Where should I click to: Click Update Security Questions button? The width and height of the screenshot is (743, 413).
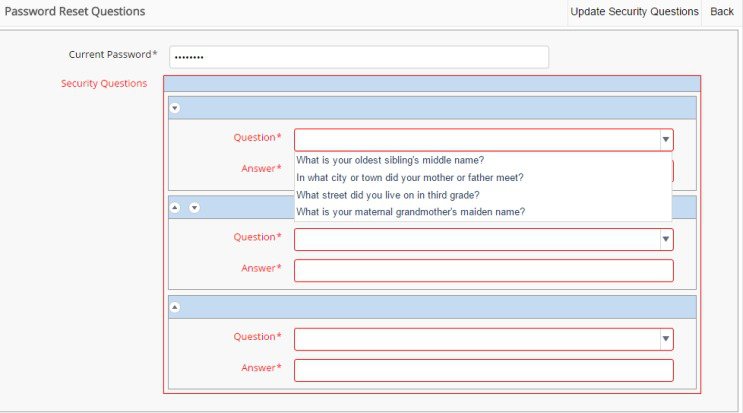634,12
